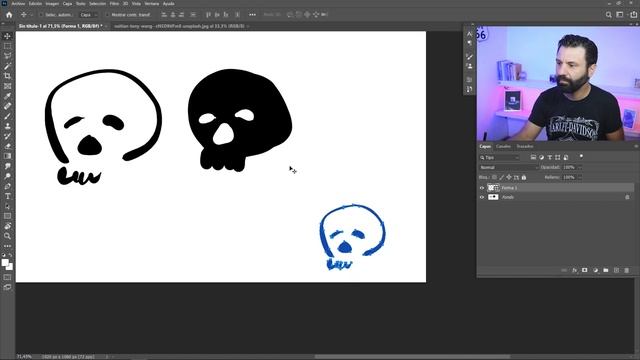Open the Archivo menu
Image resolution: width=640 pixels, height=360 pixels.
click(x=18, y=4)
